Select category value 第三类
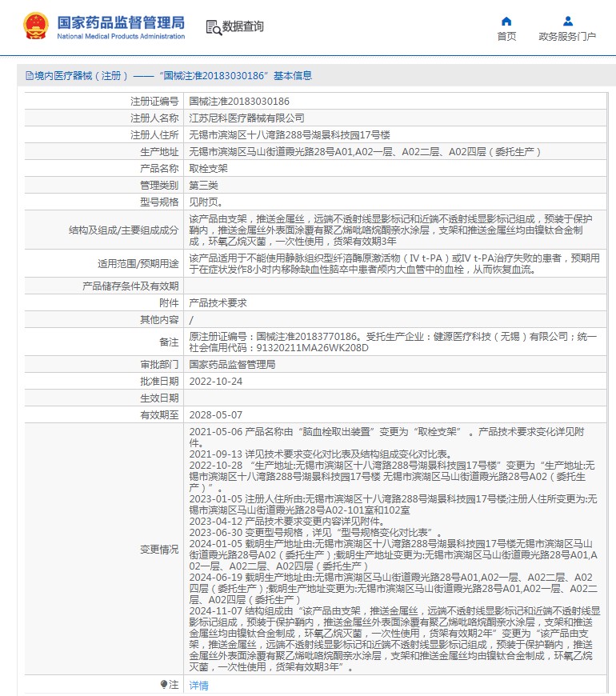 pyautogui.click(x=204, y=186)
